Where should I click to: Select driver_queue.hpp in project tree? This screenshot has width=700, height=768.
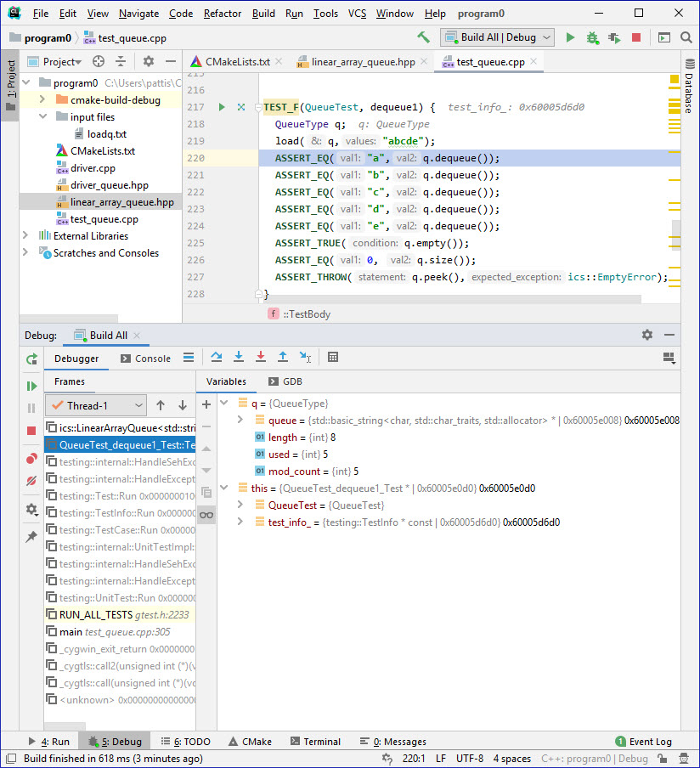pos(110,185)
